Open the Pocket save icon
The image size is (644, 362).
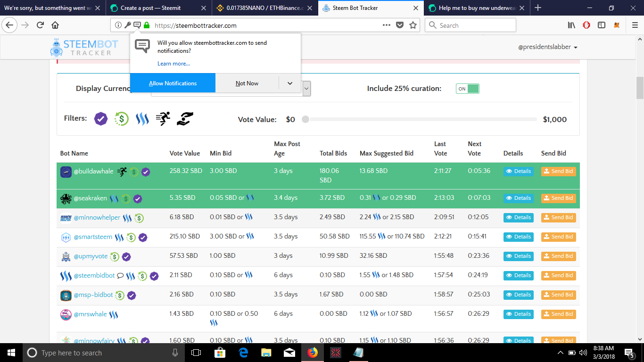click(400, 25)
